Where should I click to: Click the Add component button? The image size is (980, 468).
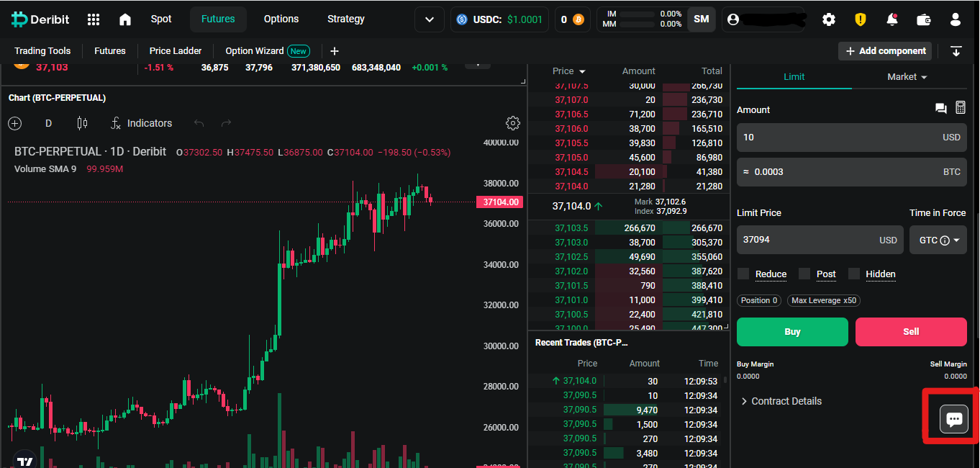pyautogui.click(x=885, y=51)
